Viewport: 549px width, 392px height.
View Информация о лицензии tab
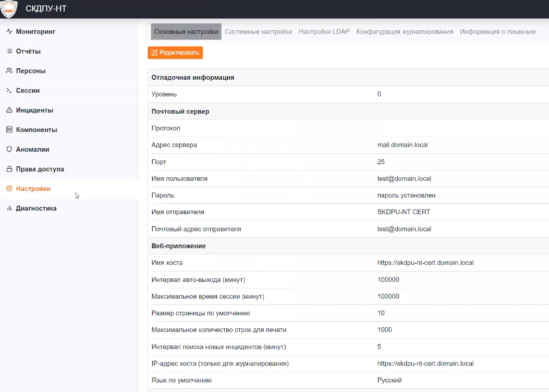click(497, 32)
